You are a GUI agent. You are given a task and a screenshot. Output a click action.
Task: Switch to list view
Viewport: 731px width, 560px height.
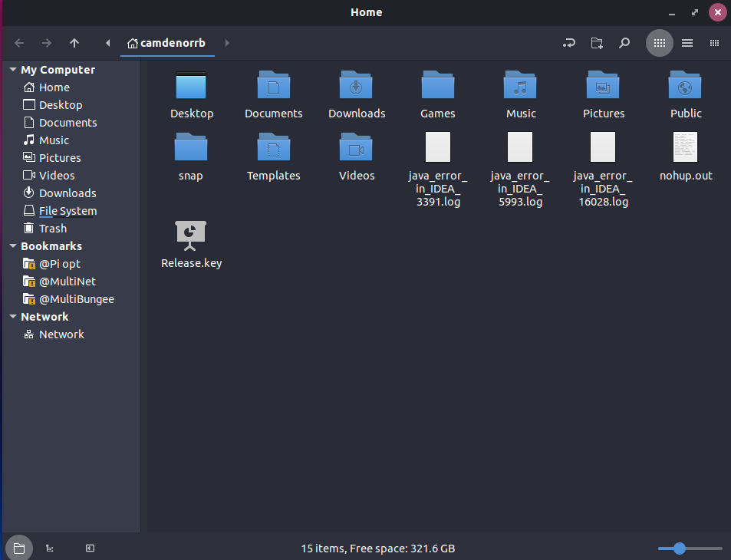(x=687, y=43)
